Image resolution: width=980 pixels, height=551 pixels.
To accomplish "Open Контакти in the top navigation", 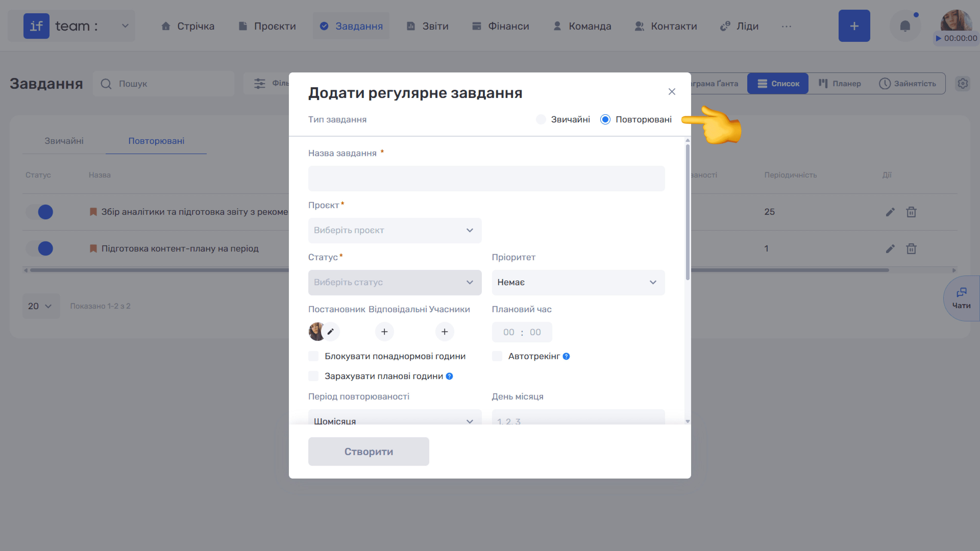I will tap(666, 26).
